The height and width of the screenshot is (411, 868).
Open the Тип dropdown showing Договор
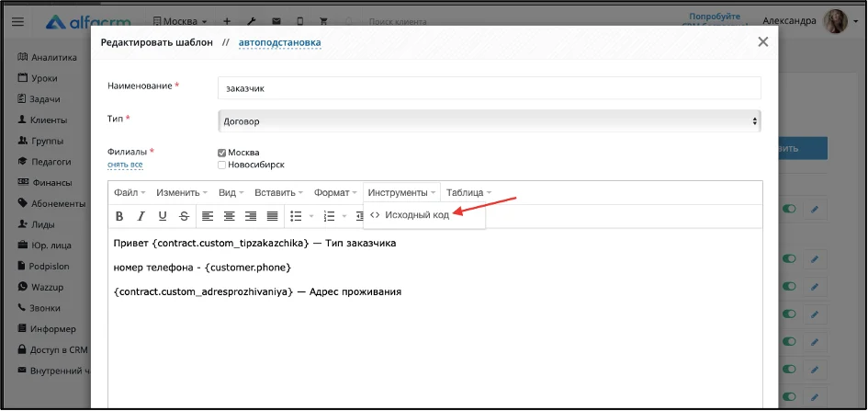(490, 121)
